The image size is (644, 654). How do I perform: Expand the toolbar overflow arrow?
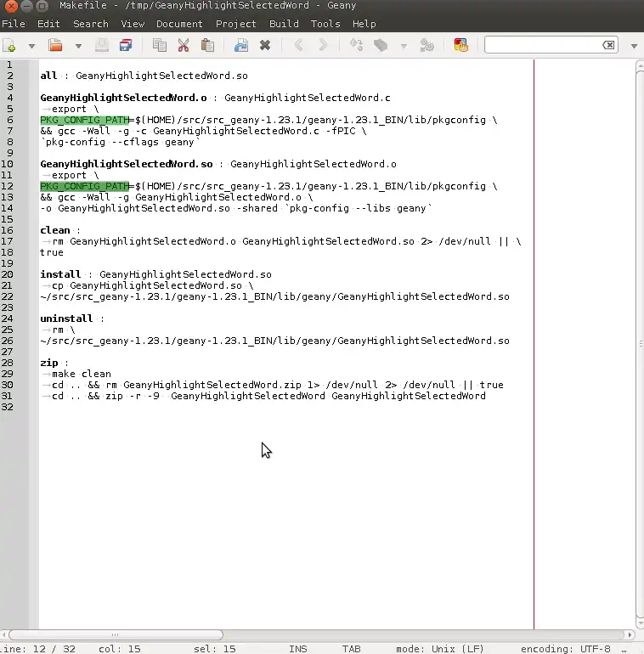pos(634,46)
